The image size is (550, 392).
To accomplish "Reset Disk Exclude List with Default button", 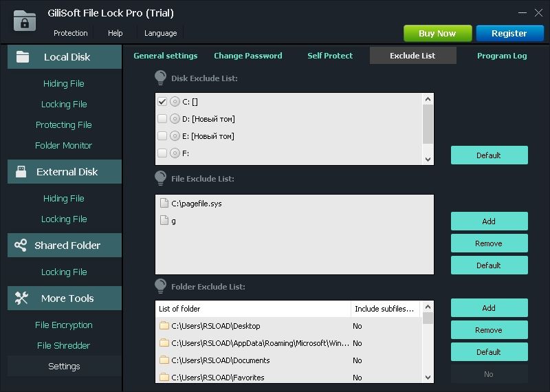I will [x=489, y=155].
